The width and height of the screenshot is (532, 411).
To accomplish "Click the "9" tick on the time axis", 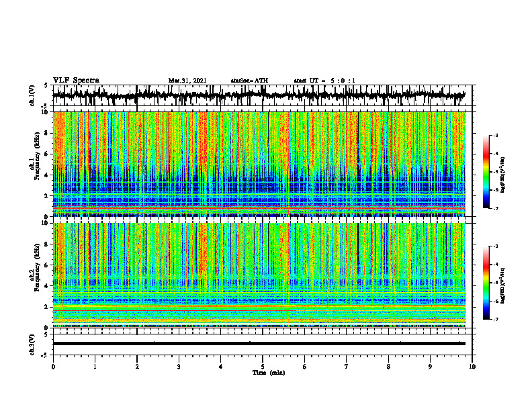I will click(430, 367).
